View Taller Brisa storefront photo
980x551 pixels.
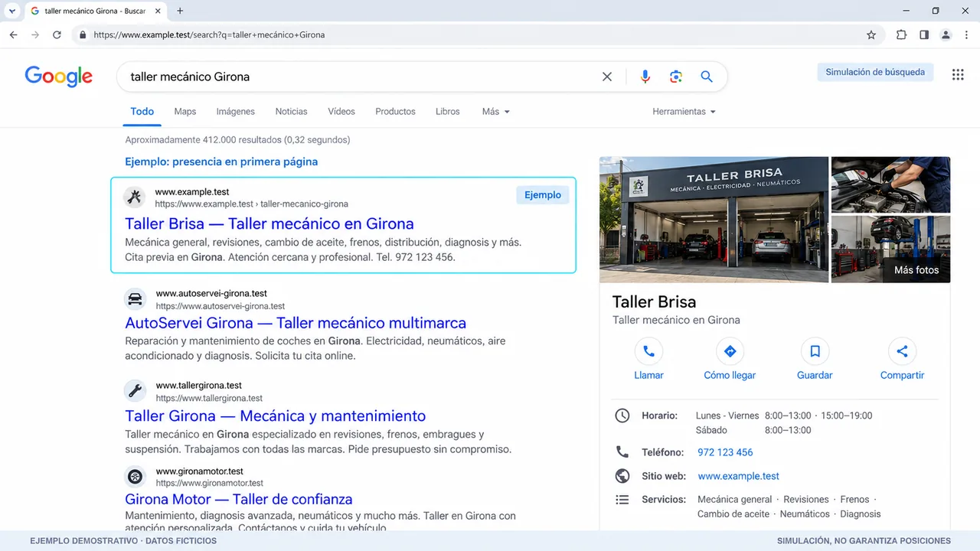714,220
